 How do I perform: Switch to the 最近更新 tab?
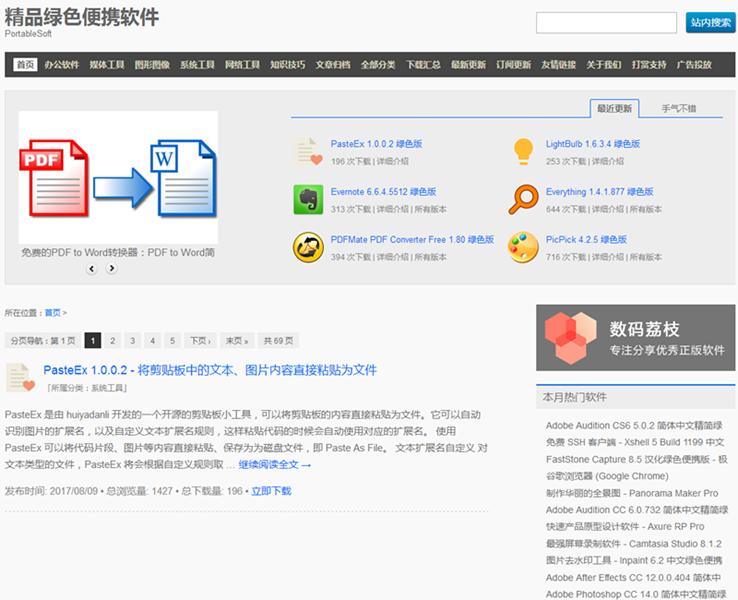point(614,109)
